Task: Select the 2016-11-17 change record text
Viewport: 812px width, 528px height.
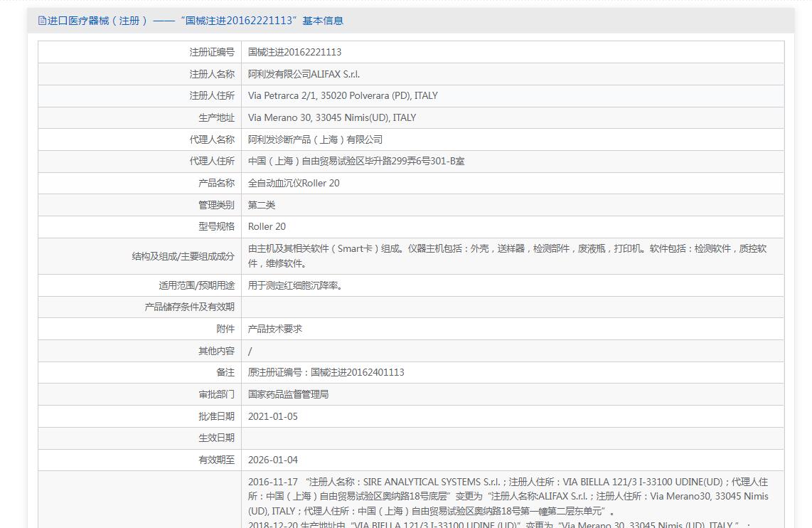Action: (x=508, y=497)
